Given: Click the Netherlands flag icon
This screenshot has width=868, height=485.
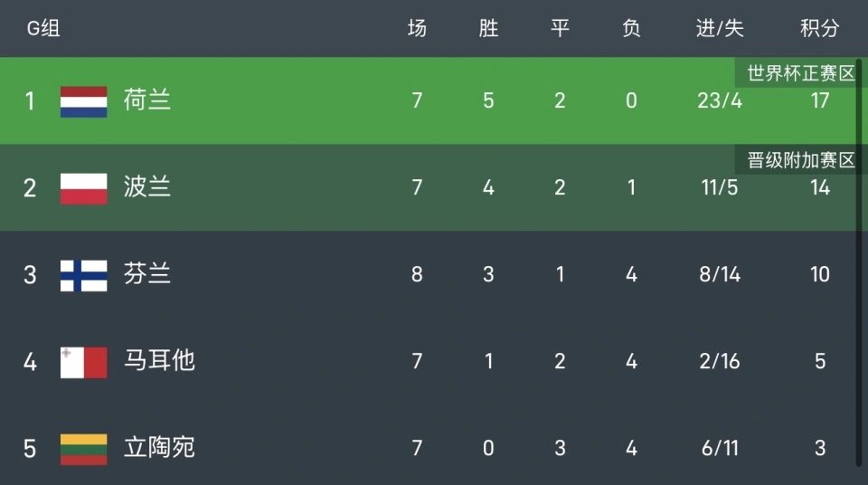Looking at the screenshot, I should click(83, 101).
